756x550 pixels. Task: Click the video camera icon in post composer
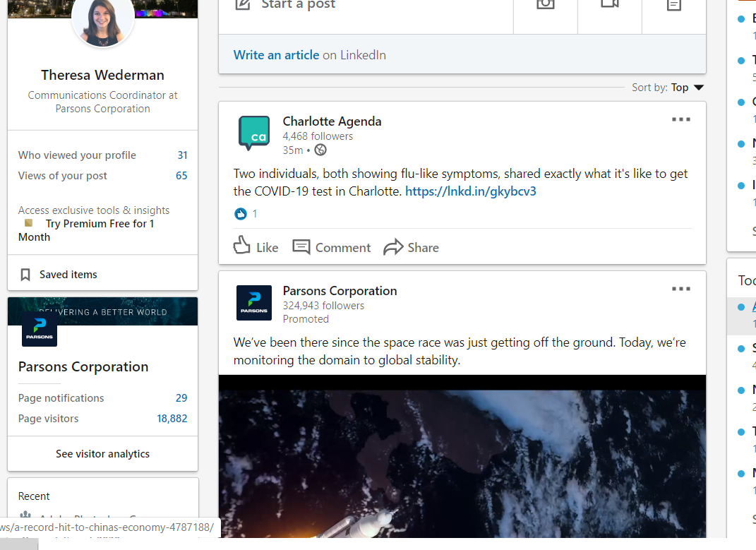coord(609,6)
